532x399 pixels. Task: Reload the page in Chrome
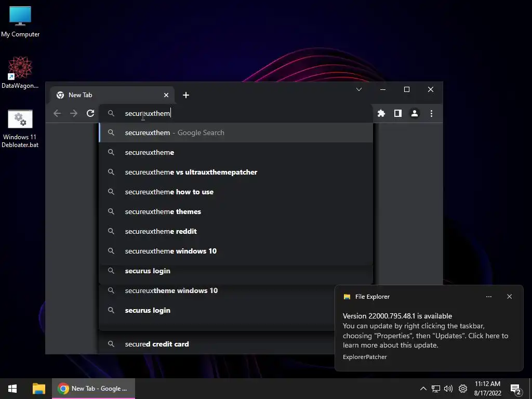pos(90,113)
